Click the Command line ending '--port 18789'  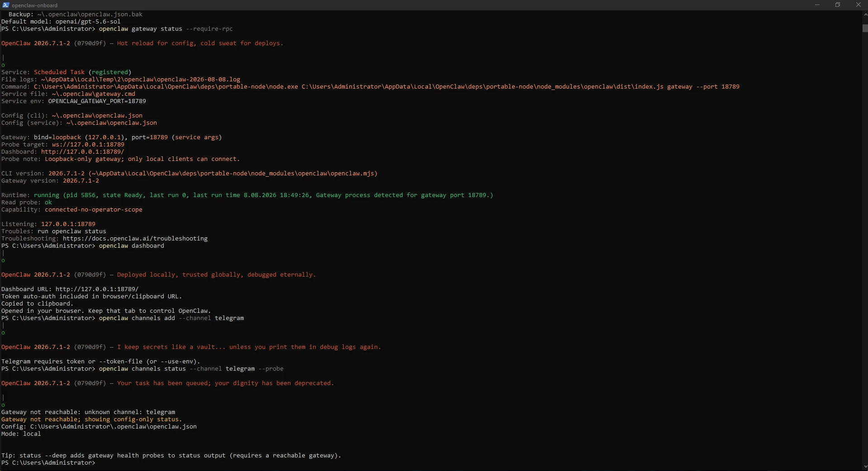tap(370, 87)
